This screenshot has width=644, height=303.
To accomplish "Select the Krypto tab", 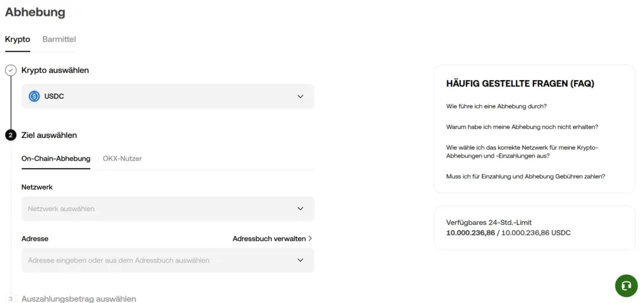I will point(18,39).
